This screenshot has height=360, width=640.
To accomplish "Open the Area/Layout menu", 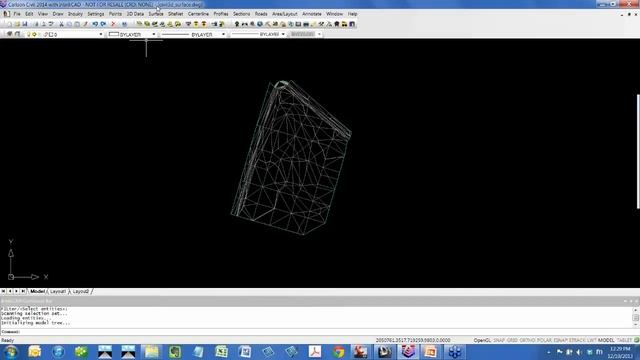I will tap(284, 14).
